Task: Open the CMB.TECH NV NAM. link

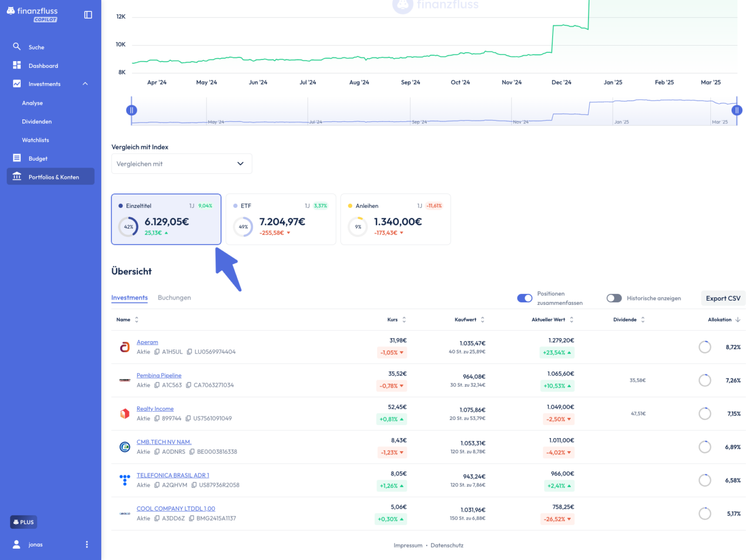Action: [x=164, y=442]
